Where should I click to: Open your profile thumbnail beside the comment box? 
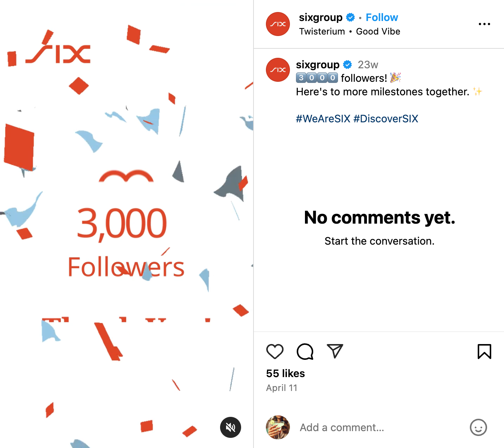[278, 427]
